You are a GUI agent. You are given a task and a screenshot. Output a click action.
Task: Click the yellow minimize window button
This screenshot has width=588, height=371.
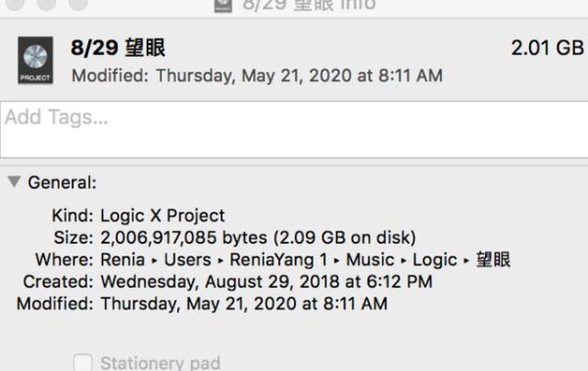click(x=47, y=4)
